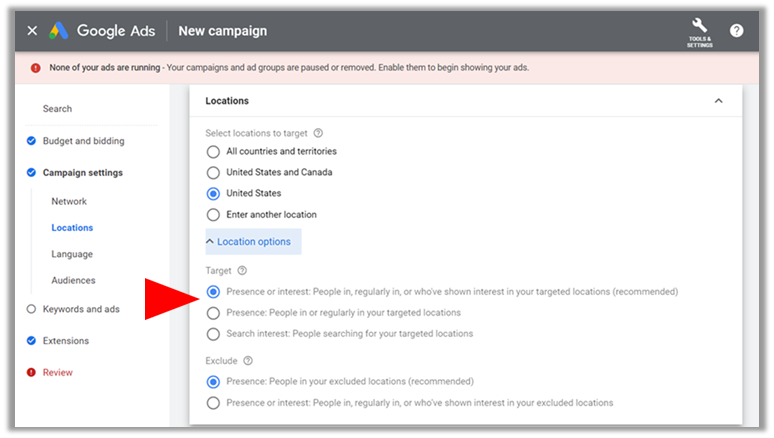Select Search interest targeting option

click(x=213, y=334)
